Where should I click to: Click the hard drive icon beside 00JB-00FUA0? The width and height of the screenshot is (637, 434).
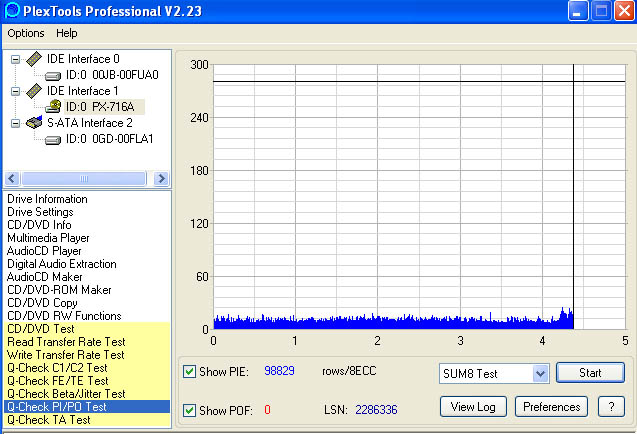(53, 76)
